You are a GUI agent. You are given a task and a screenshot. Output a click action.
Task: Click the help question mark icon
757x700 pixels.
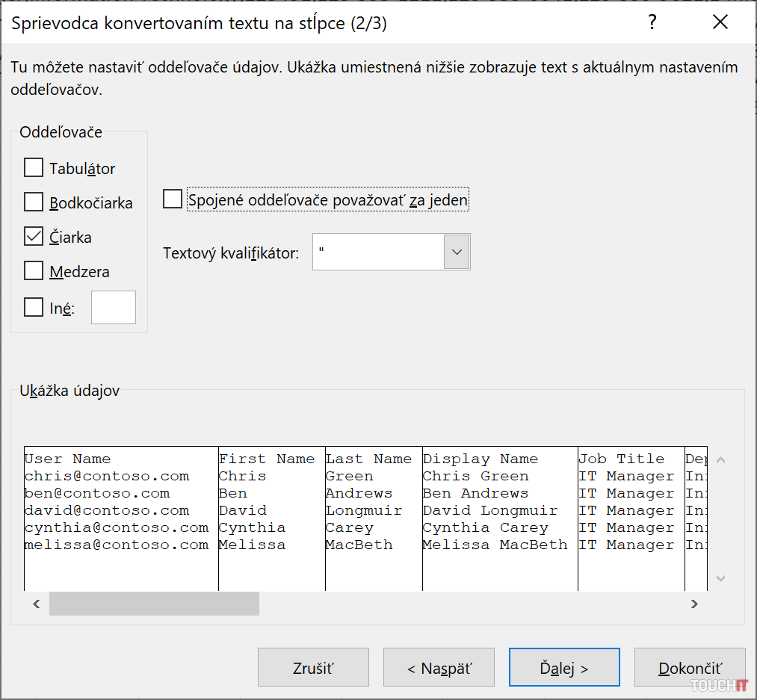pyautogui.click(x=652, y=22)
